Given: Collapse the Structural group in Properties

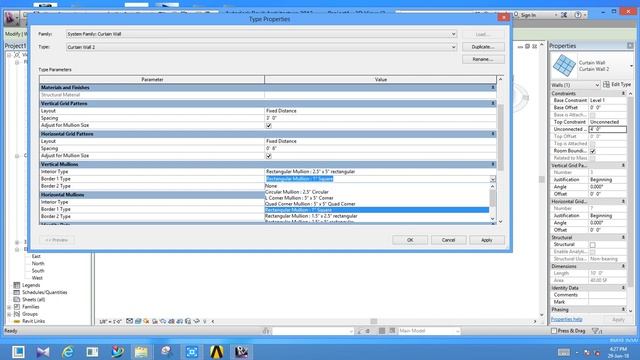Looking at the screenshot, I should tap(623, 237).
